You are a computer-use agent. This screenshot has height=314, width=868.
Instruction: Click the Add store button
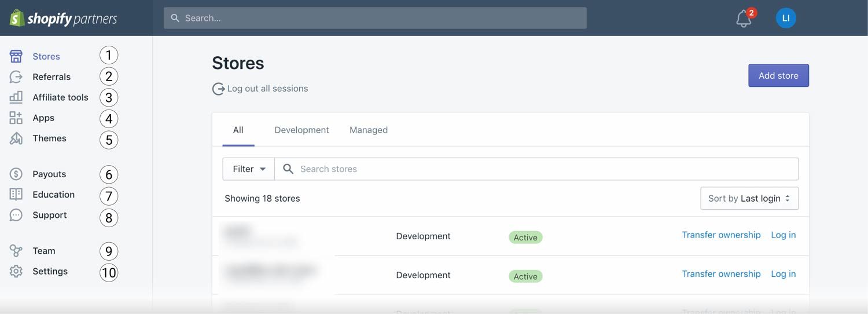click(778, 75)
